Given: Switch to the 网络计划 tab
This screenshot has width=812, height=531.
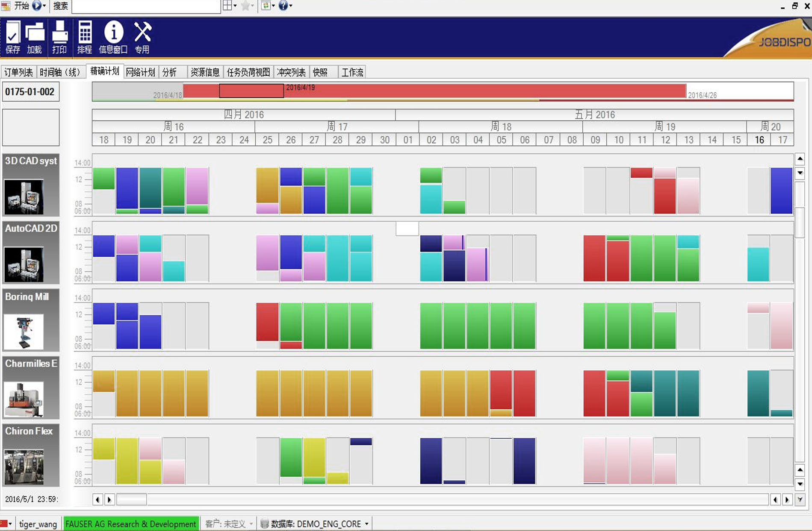Looking at the screenshot, I should click(141, 72).
